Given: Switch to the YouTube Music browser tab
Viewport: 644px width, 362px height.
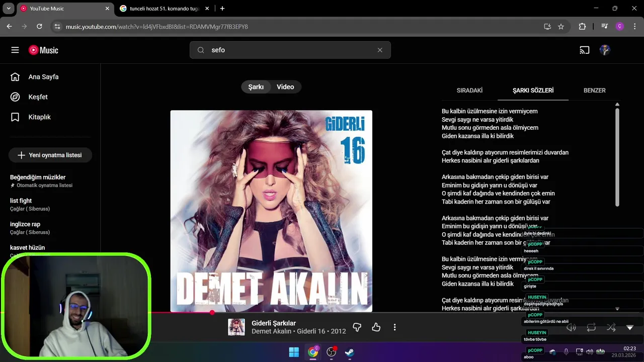Looking at the screenshot, I should click(x=64, y=9).
